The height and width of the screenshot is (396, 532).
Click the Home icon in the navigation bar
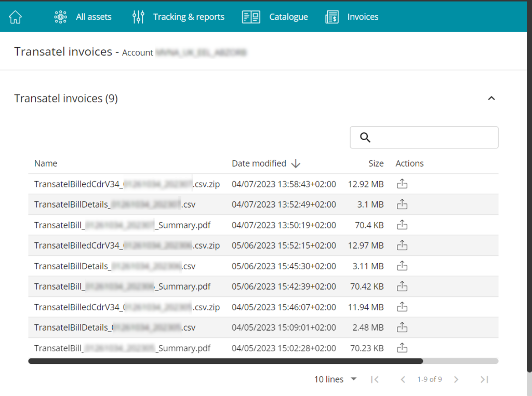[x=15, y=16]
